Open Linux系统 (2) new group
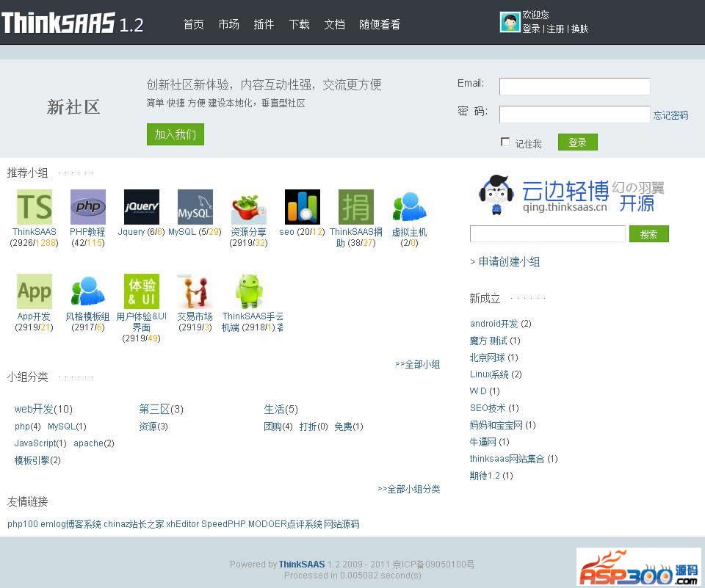Screen dimensions: 705x588 tap(496, 374)
